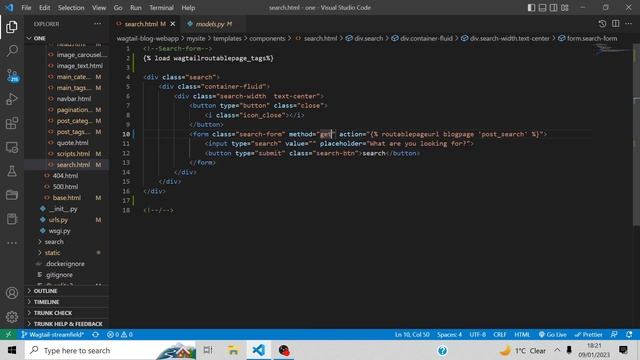
Task: Select div.search breadcrumb segment
Action: point(364,38)
